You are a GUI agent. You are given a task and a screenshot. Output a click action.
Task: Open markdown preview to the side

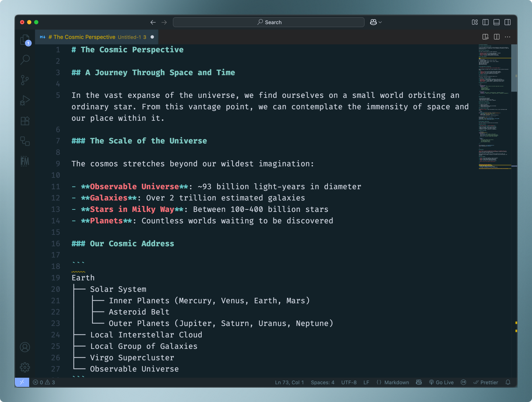486,37
